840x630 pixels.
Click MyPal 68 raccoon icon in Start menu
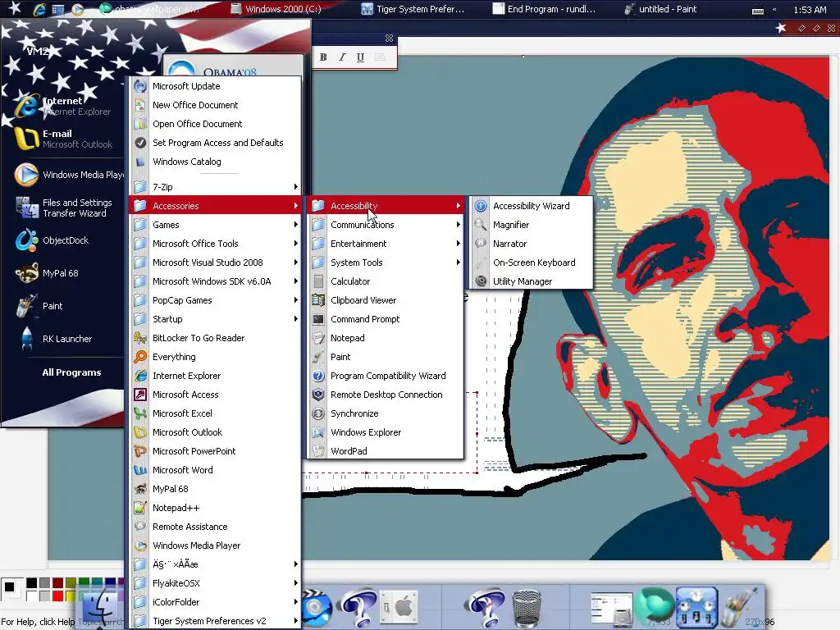(x=26, y=273)
